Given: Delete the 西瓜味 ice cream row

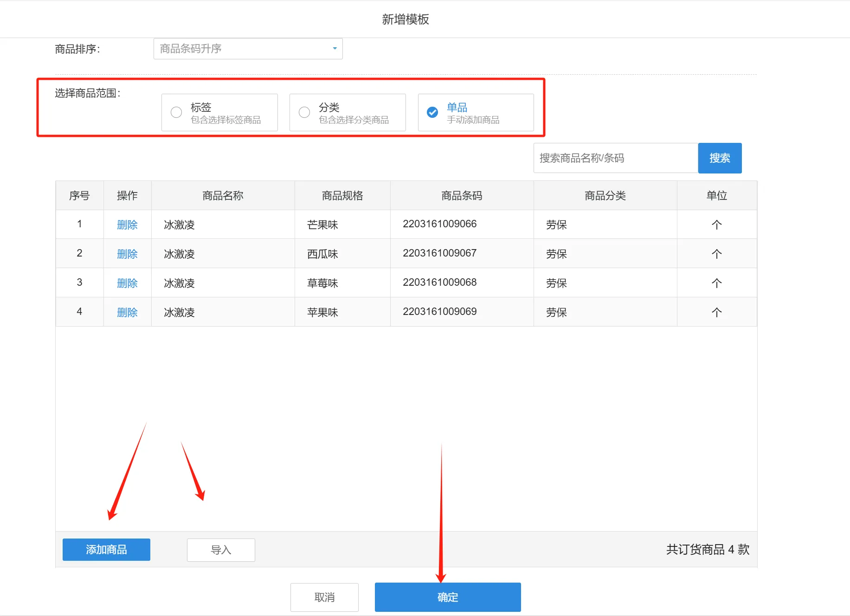Looking at the screenshot, I should 127,254.
